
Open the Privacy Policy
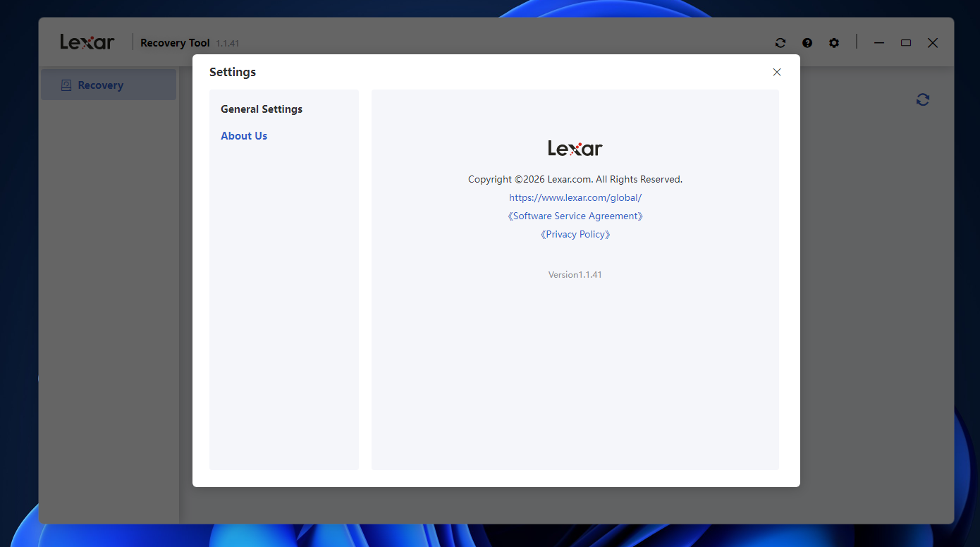575,234
